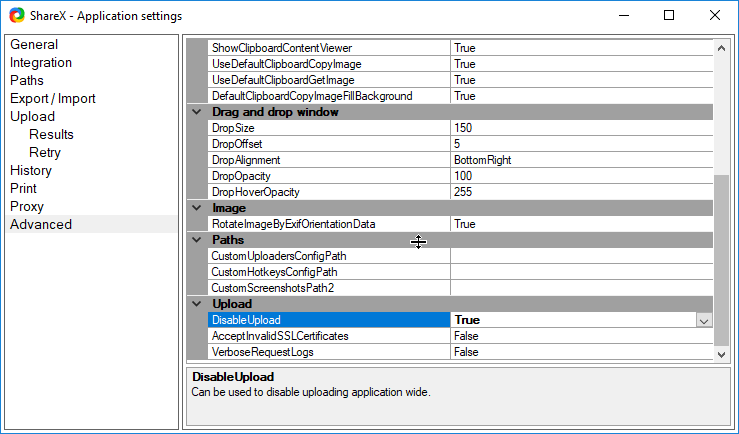This screenshot has height=434, width=739.
Task: Click ShowClipboardContentViewer True value
Action: pyautogui.click(x=582, y=48)
